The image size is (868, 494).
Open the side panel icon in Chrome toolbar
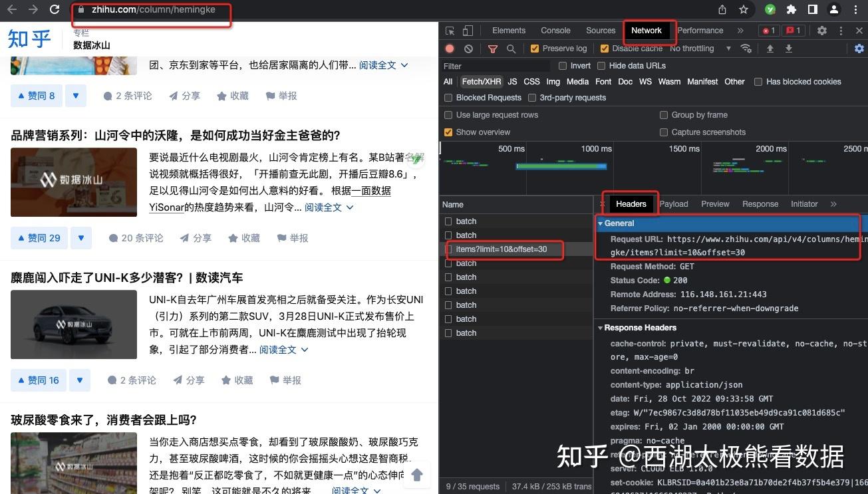(813, 10)
